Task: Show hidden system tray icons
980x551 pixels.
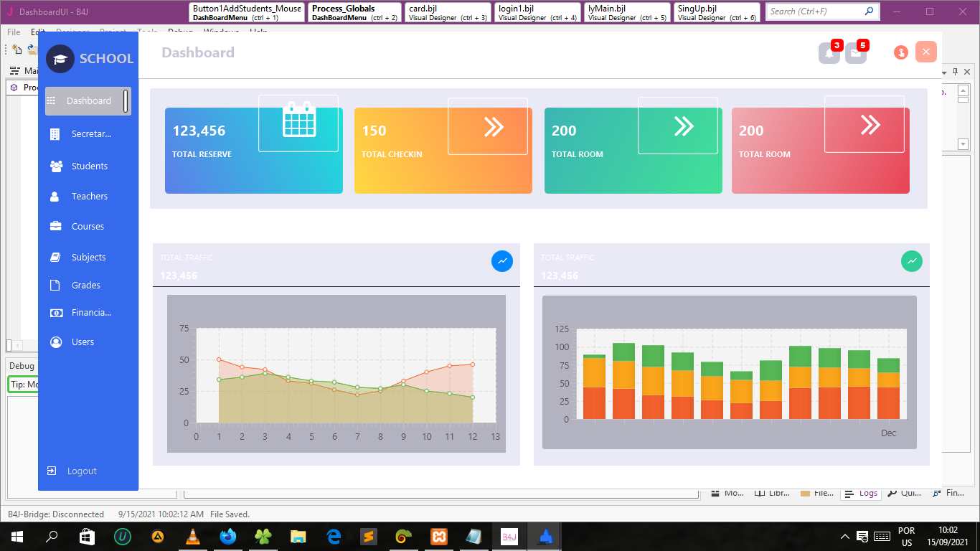Action: click(x=845, y=537)
